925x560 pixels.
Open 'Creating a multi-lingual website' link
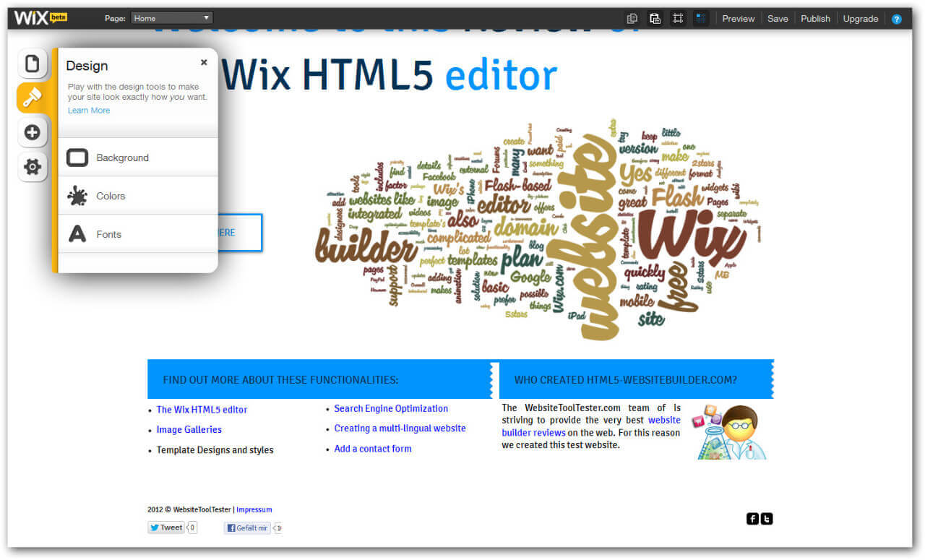click(400, 428)
